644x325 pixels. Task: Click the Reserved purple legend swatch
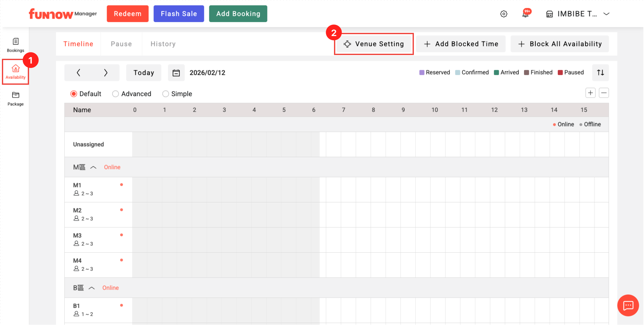421,73
